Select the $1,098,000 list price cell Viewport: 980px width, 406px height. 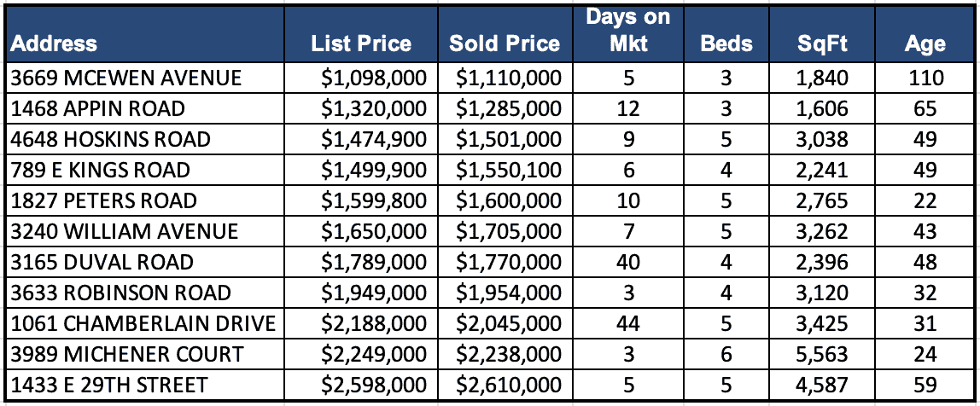click(374, 78)
